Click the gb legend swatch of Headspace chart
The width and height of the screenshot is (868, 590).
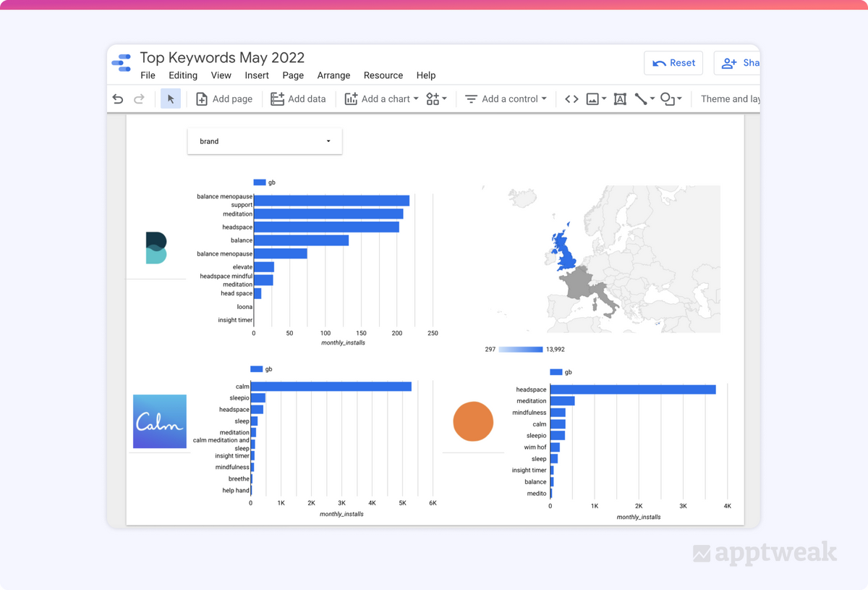(556, 372)
